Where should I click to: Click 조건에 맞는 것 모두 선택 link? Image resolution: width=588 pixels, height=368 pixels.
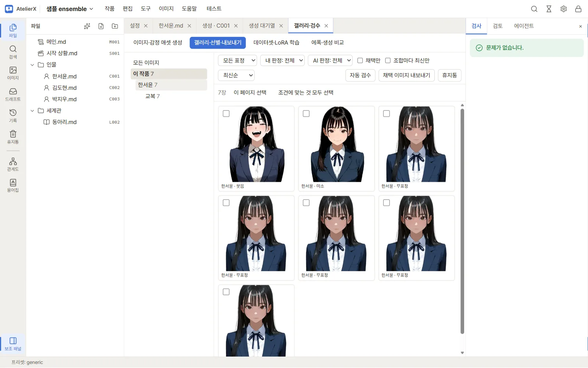(306, 93)
